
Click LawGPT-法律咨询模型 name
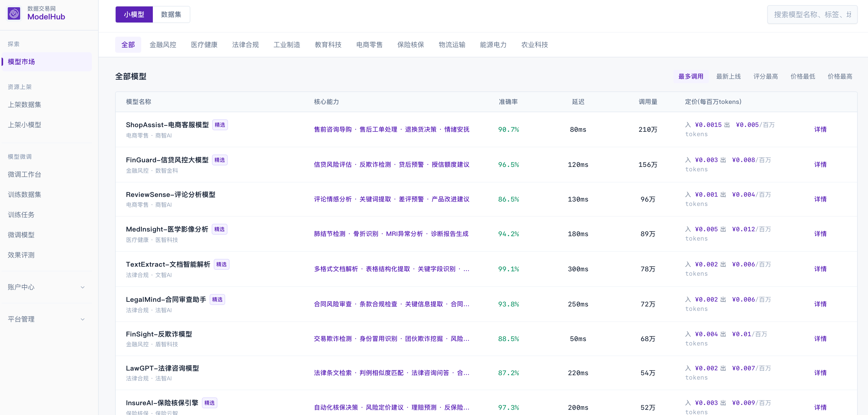click(162, 368)
